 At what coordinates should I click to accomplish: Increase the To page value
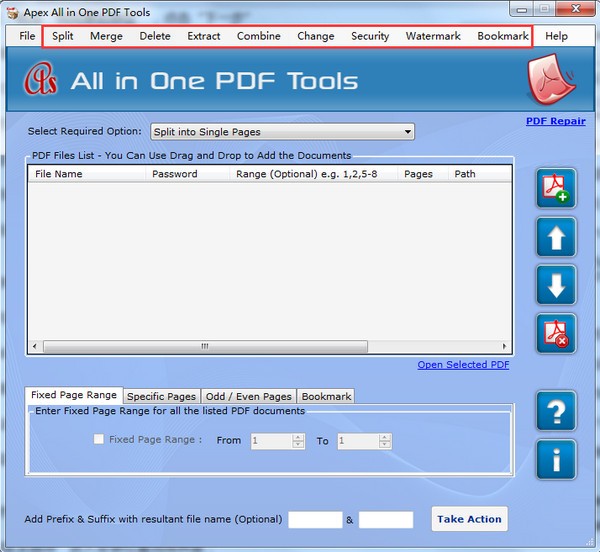click(385, 437)
